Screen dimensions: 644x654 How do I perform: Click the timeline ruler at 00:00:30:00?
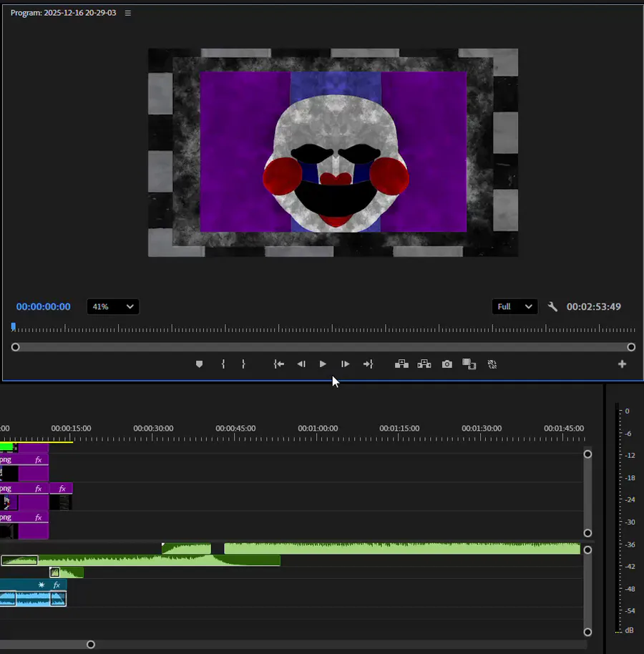point(153,429)
